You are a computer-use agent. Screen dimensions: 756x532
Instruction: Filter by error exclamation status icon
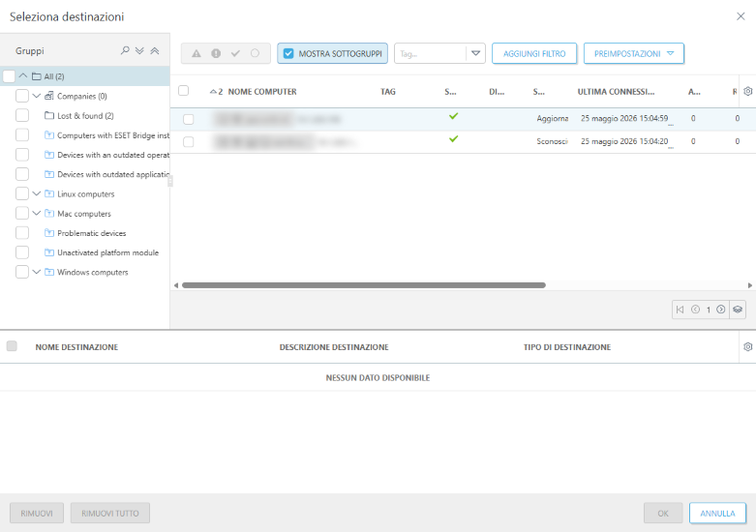click(216, 53)
